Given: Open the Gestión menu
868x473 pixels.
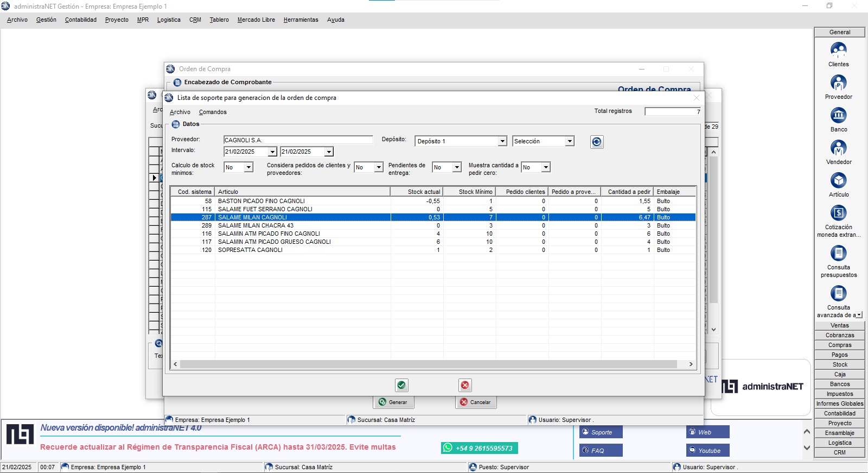Looking at the screenshot, I should coord(46,20).
